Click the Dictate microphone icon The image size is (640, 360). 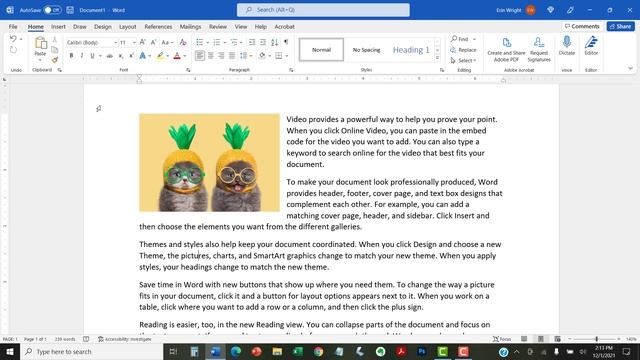point(567,42)
